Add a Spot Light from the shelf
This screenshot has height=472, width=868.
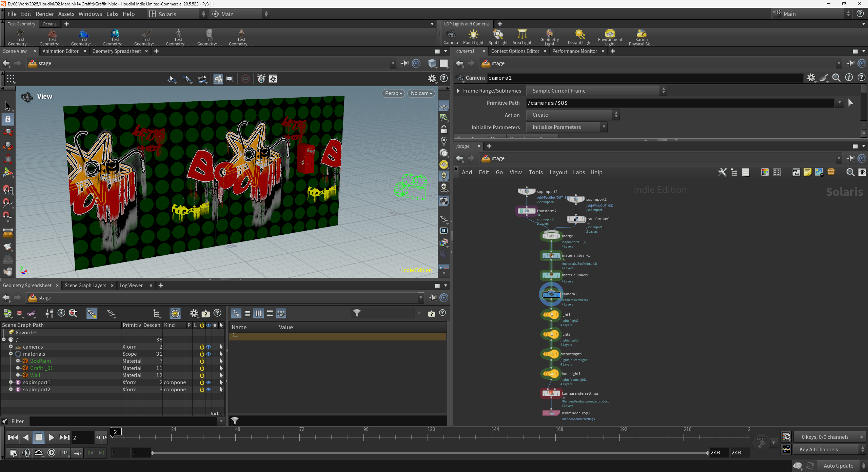point(498,37)
